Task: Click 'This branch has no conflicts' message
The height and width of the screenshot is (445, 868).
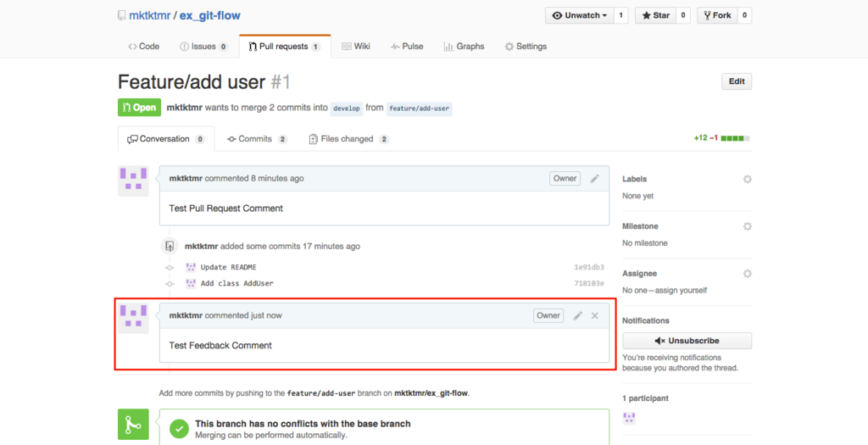Action: click(303, 424)
